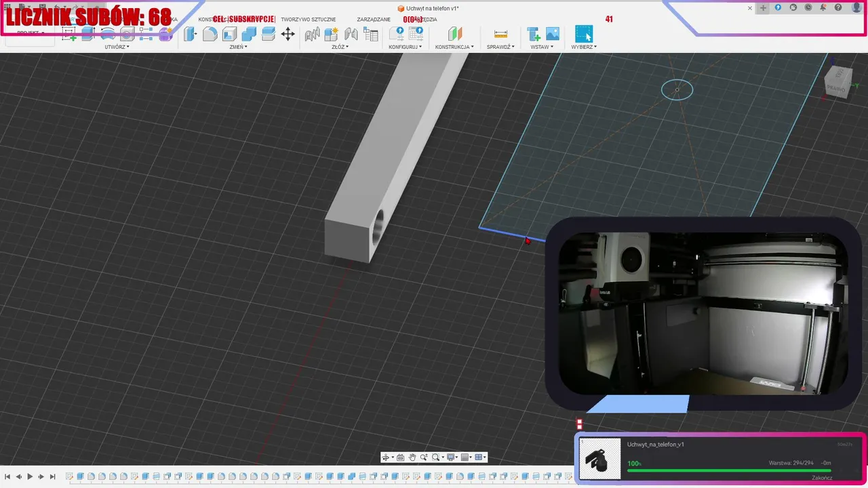The height and width of the screenshot is (488, 868).
Task: Expand the Konfiguruj dropdown menu
Action: [x=406, y=47]
